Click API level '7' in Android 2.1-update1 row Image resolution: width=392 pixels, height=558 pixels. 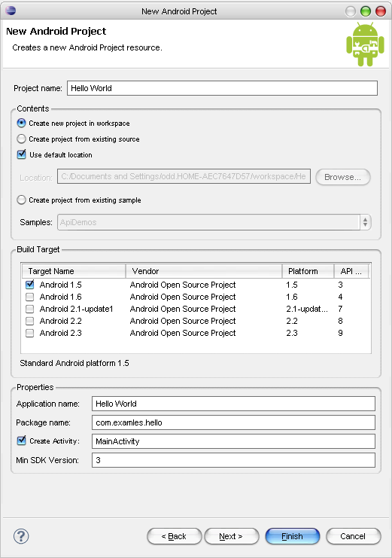click(340, 309)
